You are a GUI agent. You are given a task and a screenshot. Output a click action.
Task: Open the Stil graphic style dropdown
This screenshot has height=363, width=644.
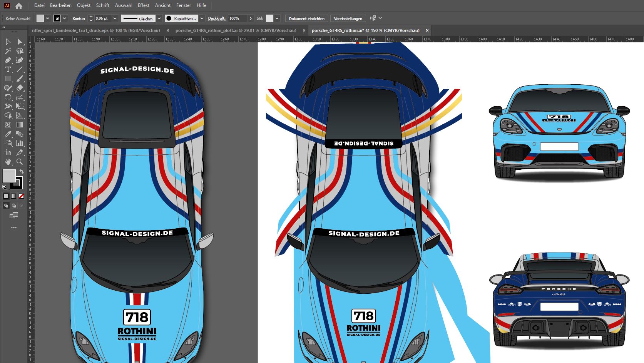[277, 18]
